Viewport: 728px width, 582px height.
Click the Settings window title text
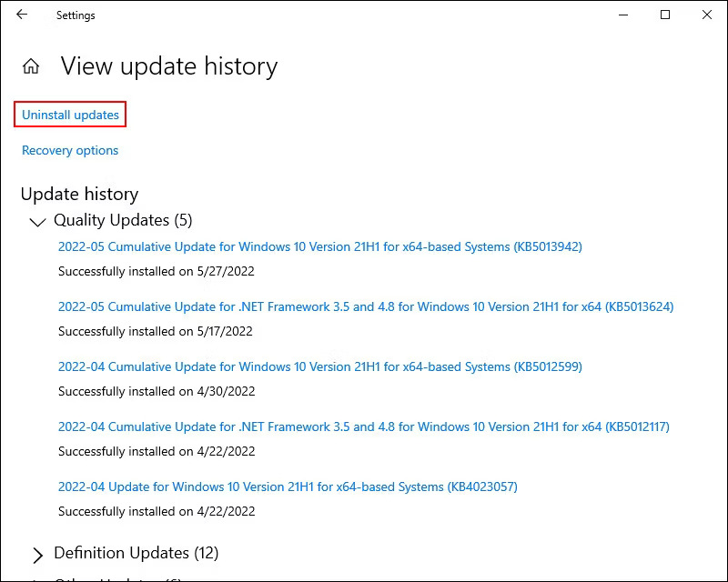(76, 15)
